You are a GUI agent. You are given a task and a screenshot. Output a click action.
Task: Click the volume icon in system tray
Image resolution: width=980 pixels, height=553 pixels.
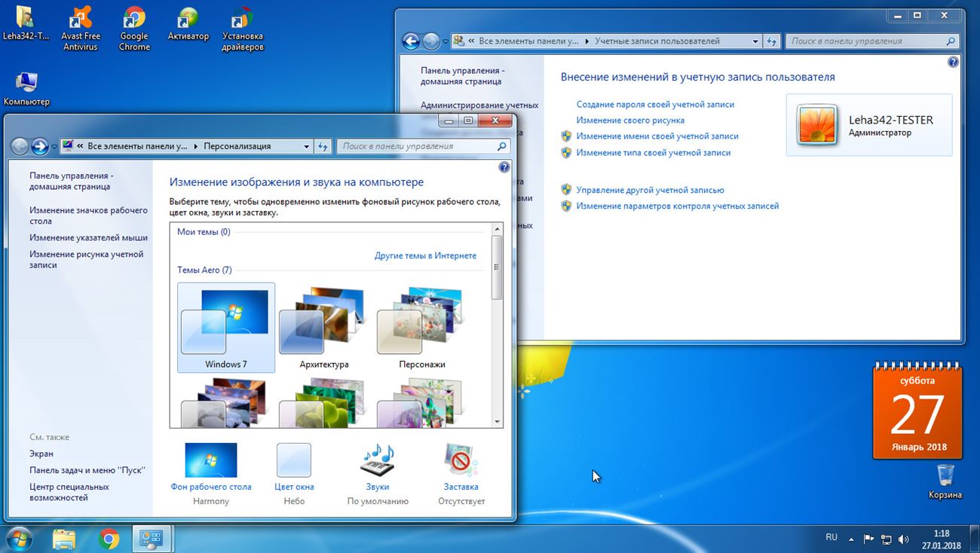point(903,539)
